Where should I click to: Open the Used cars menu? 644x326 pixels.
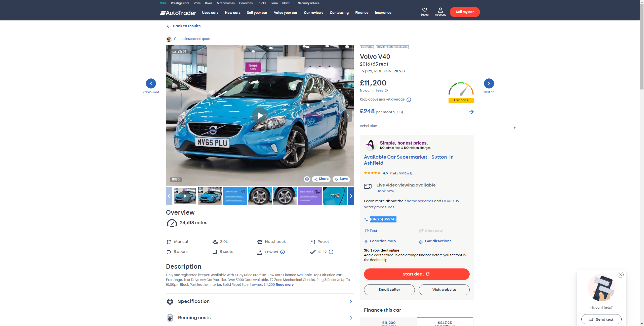[210, 13]
